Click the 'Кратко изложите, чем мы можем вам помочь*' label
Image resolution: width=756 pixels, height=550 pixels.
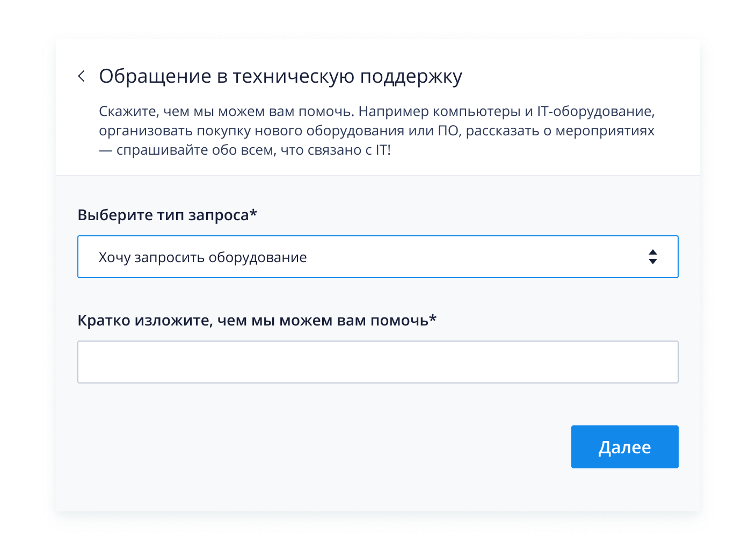pos(257,320)
